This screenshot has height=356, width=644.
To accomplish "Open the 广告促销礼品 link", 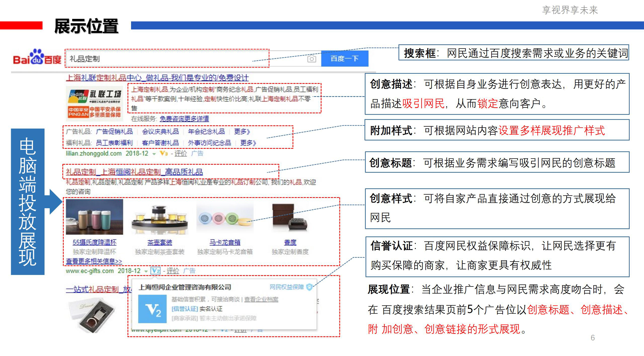I will (x=114, y=131).
